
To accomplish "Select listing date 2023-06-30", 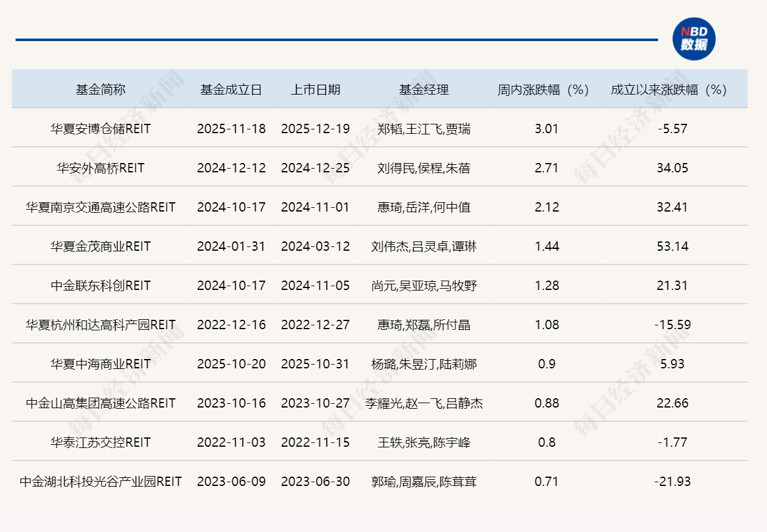I will (315, 482).
